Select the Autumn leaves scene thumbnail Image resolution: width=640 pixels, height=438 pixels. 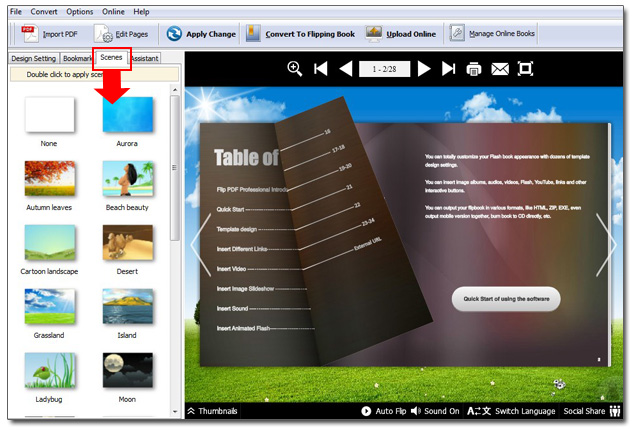(49, 178)
